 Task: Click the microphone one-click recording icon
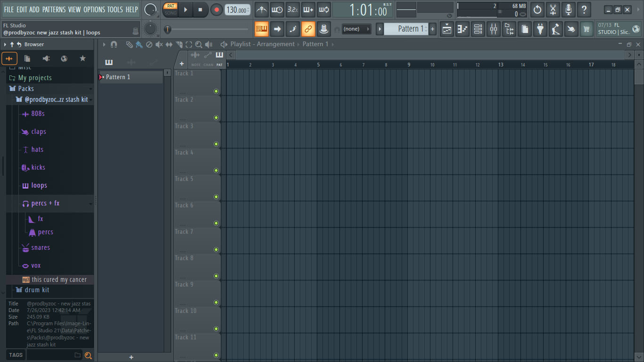[x=569, y=9]
